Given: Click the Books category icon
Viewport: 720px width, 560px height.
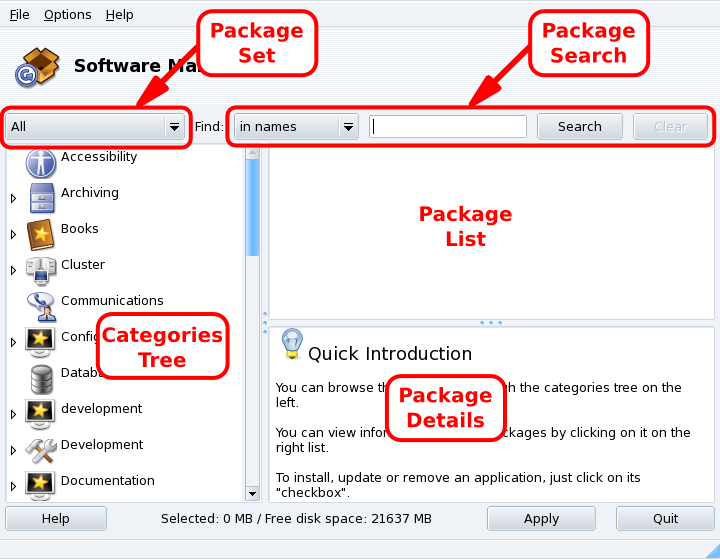Looking at the screenshot, I should (41, 234).
